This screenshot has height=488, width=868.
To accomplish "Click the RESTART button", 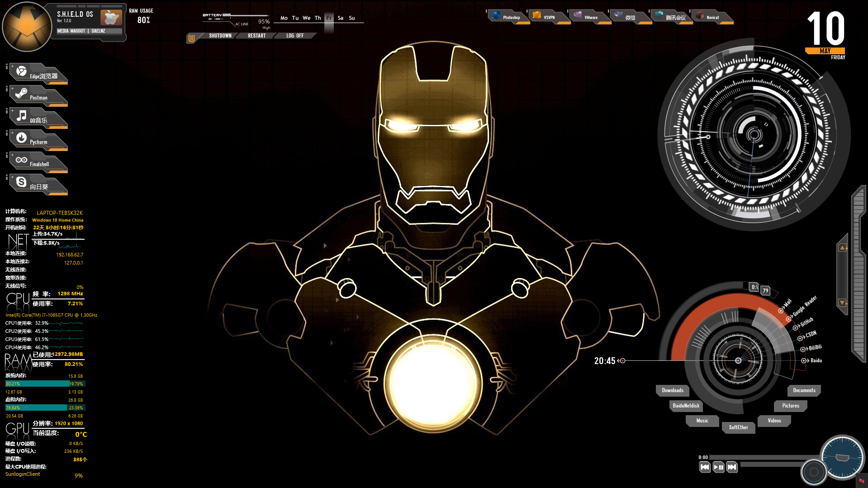I will (256, 36).
